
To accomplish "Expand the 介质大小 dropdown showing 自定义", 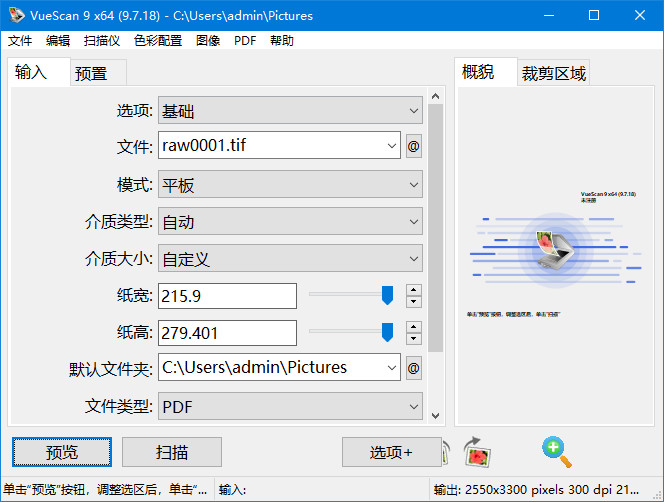I will [290, 259].
